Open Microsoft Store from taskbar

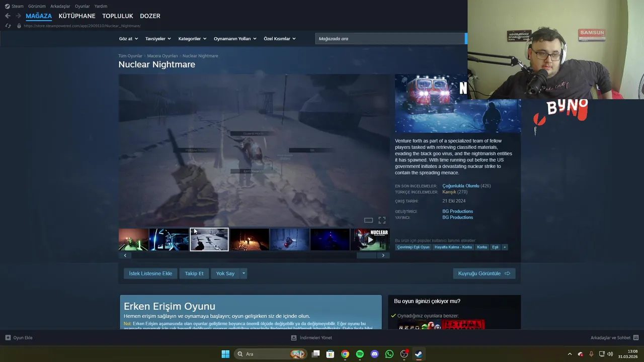pyautogui.click(x=330, y=354)
